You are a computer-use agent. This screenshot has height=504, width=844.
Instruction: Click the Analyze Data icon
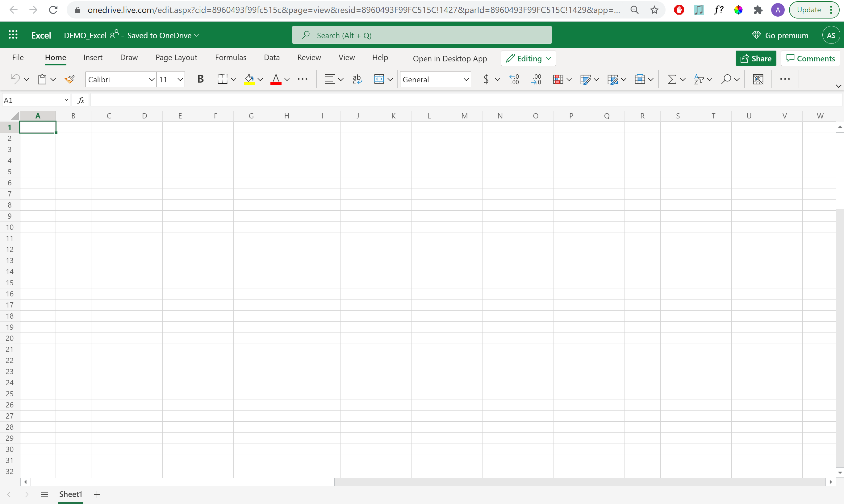[758, 79]
